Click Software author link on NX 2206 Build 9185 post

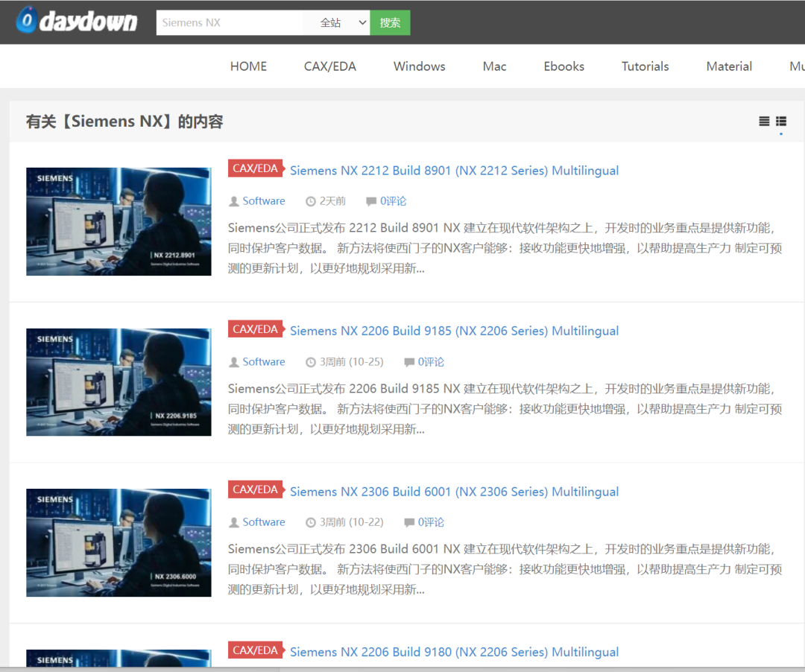coord(264,361)
